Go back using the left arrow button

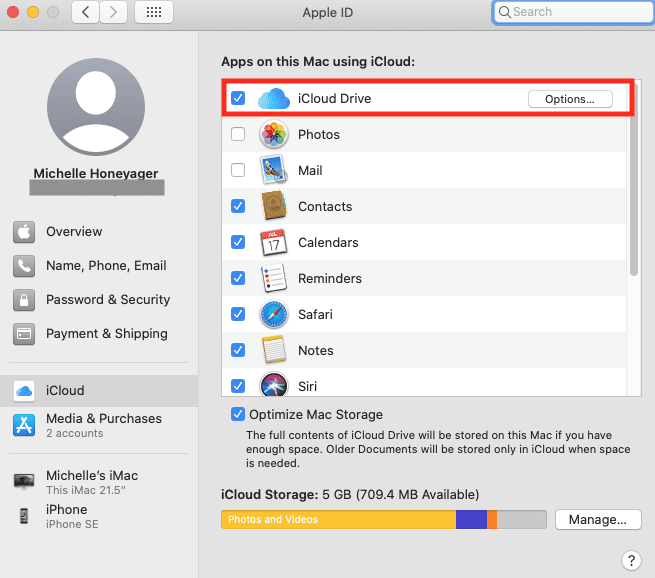click(85, 12)
